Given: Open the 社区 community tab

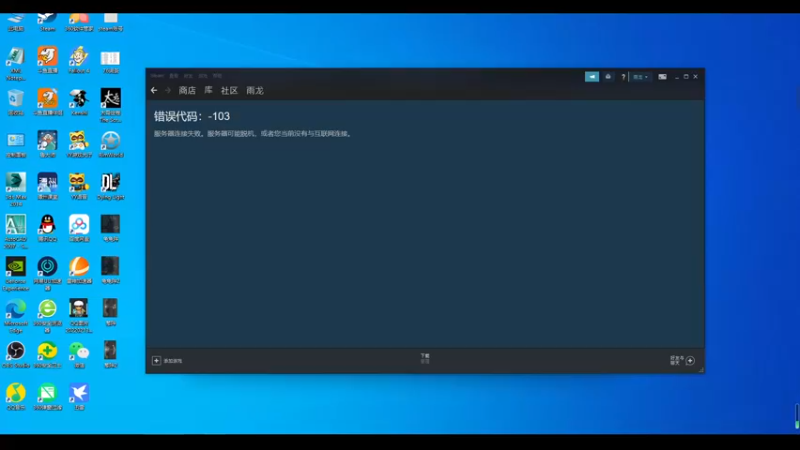Looking at the screenshot, I should point(229,90).
